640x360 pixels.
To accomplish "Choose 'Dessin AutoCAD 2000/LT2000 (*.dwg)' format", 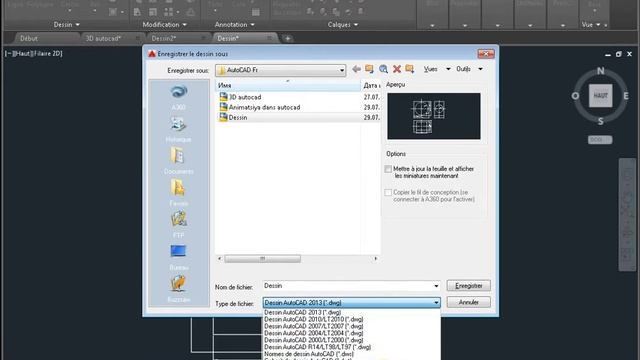I will (x=313, y=340).
